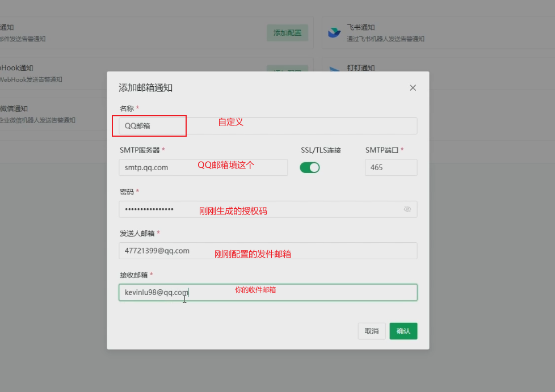Select the SMTP服务器 field showing smtp.qq.com
This screenshot has height=392, width=555.
coord(203,167)
